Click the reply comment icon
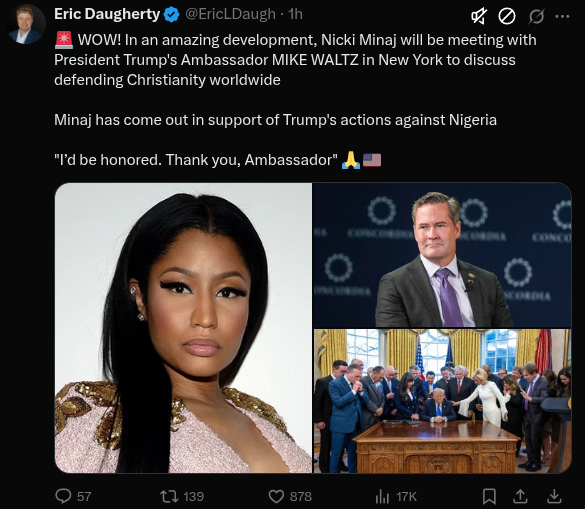 [63, 496]
